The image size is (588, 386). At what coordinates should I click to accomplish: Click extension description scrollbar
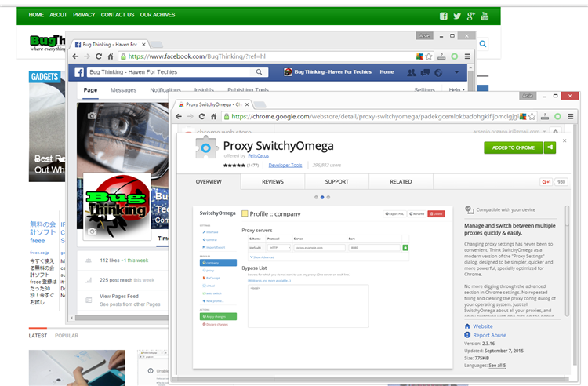tap(567, 260)
